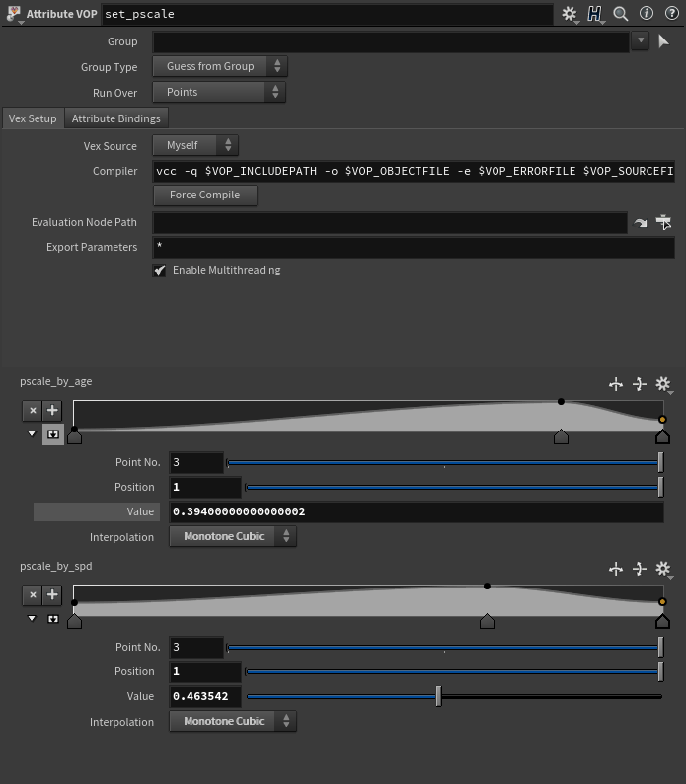
Task: Add point to pscale_by_spd ramp
Action: (x=52, y=595)
